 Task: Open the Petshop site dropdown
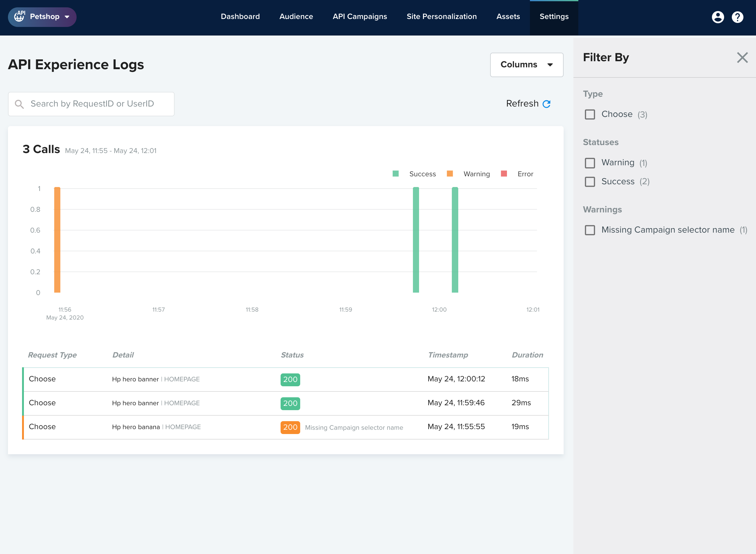[x=42, y=17]
